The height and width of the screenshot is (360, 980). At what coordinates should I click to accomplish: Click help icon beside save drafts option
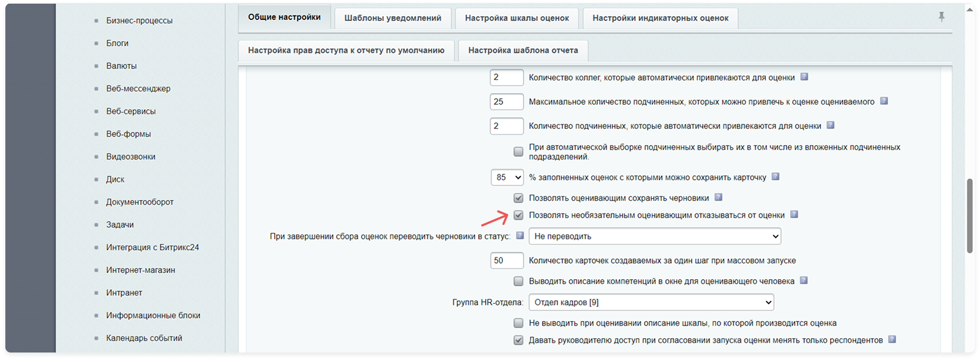(x=718, y=197)
